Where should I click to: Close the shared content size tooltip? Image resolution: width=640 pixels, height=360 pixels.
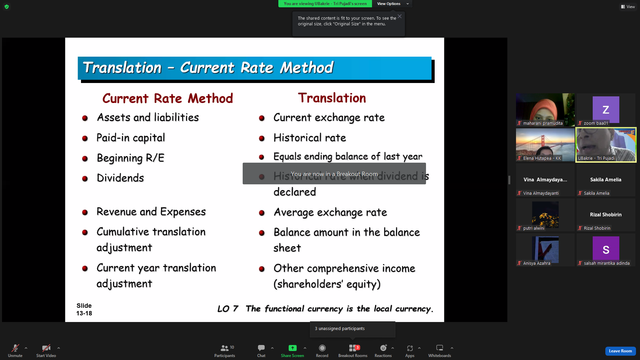pyautogui.click(x=400, y=16)
